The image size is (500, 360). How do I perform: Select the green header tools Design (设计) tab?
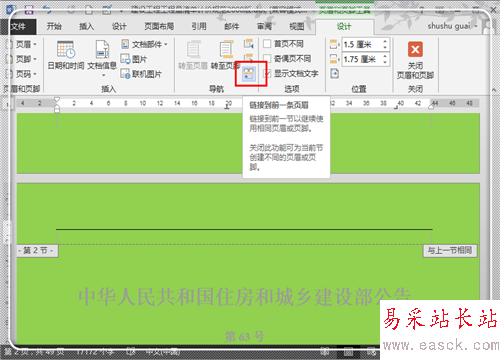(x=344, y=26)
